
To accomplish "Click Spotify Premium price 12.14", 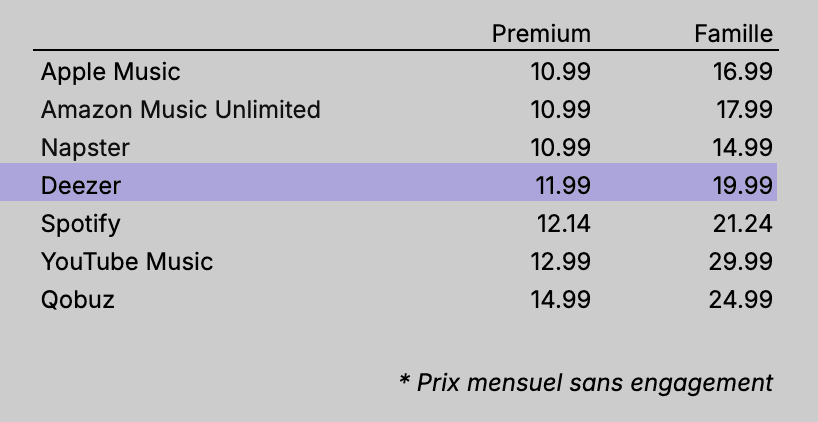I will click(561, 223).
